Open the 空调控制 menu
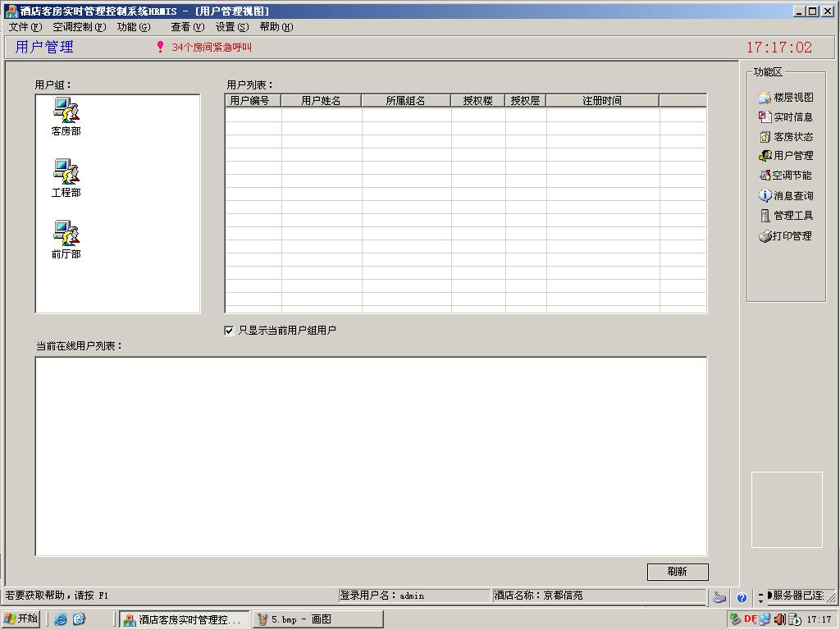 (79, 27)
